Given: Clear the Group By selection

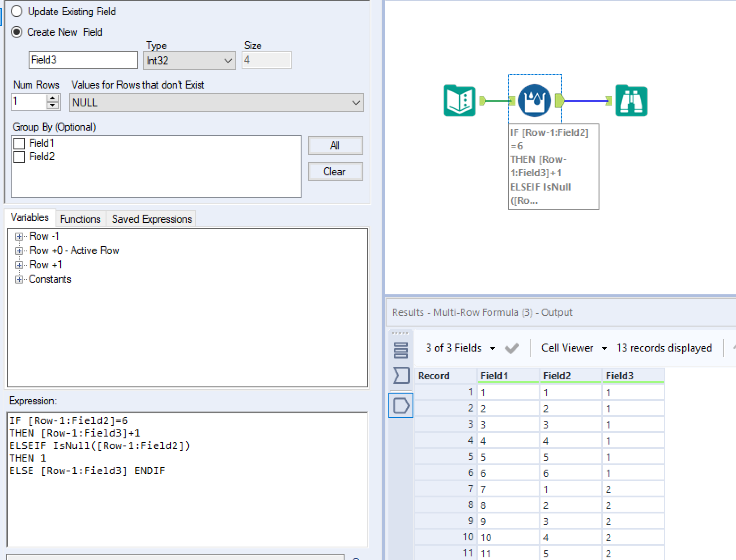Looking at the screenshot, I should tap(335, 171).
